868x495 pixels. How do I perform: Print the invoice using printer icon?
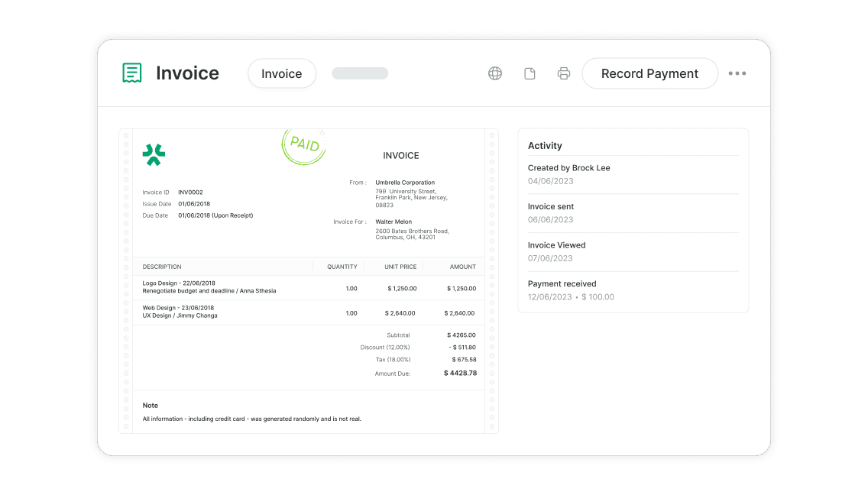(x=564, y=73)
